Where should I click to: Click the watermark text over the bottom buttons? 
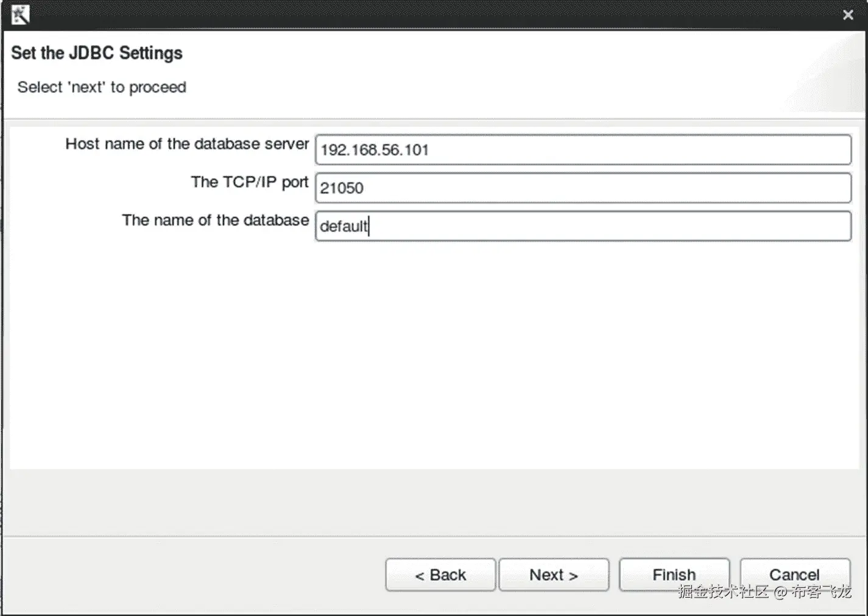coord(764,592)
